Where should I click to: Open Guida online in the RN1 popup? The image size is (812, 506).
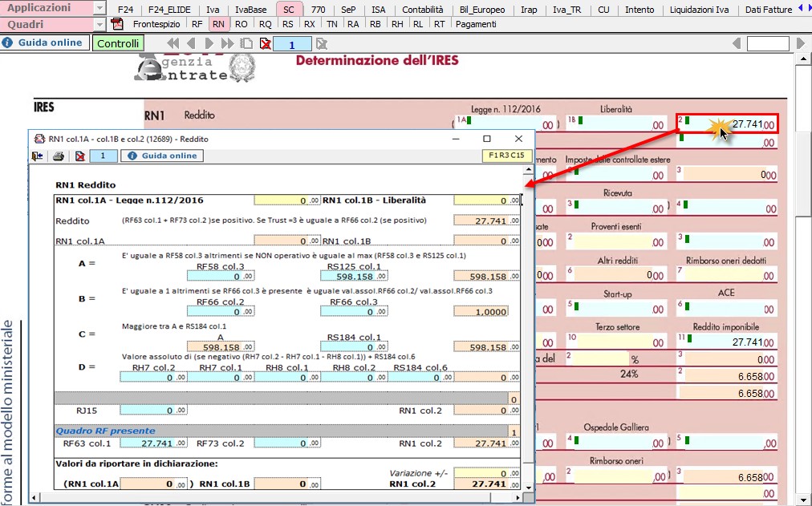point(162,156)
